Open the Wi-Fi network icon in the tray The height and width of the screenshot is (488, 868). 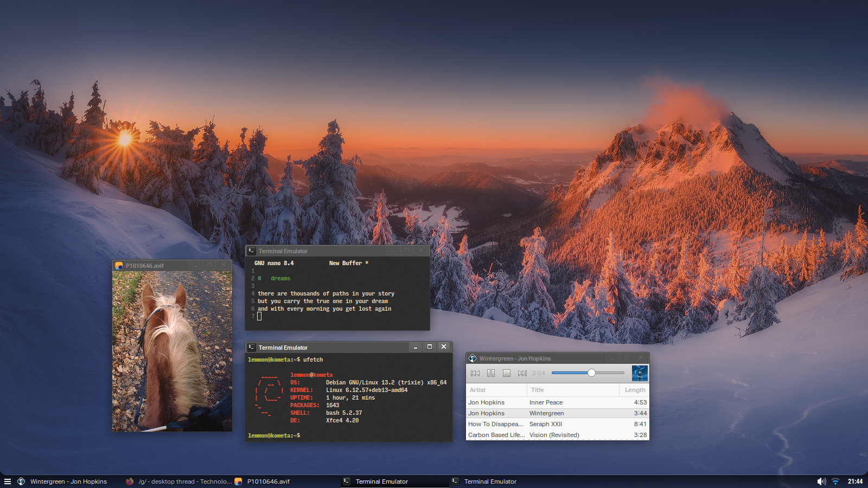click(x=835, y=481)
